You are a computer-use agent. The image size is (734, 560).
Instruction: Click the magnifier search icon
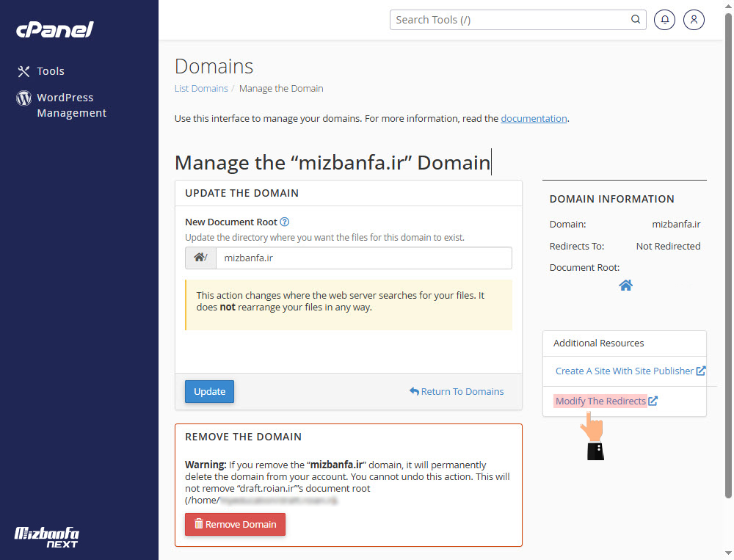[x=636, y=20]
